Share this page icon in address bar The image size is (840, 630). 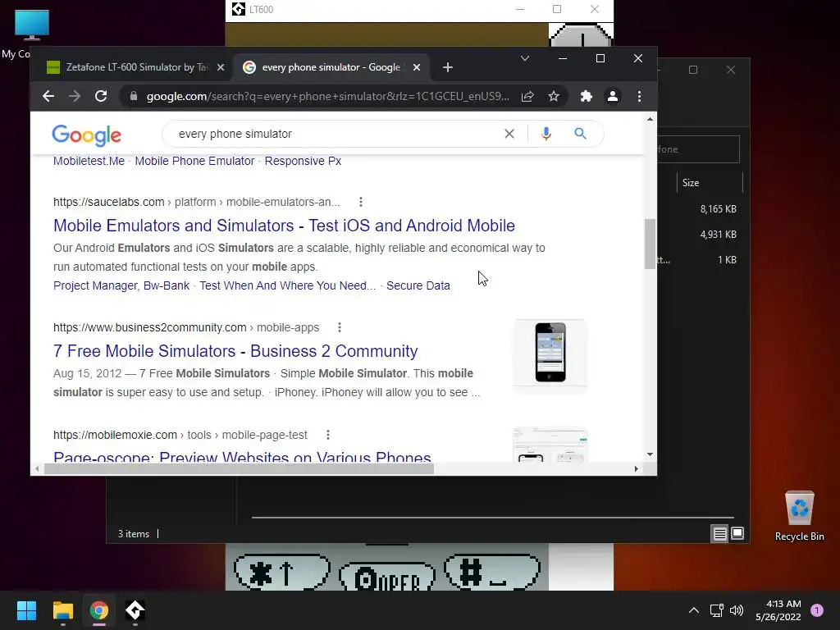pos(527,97)
